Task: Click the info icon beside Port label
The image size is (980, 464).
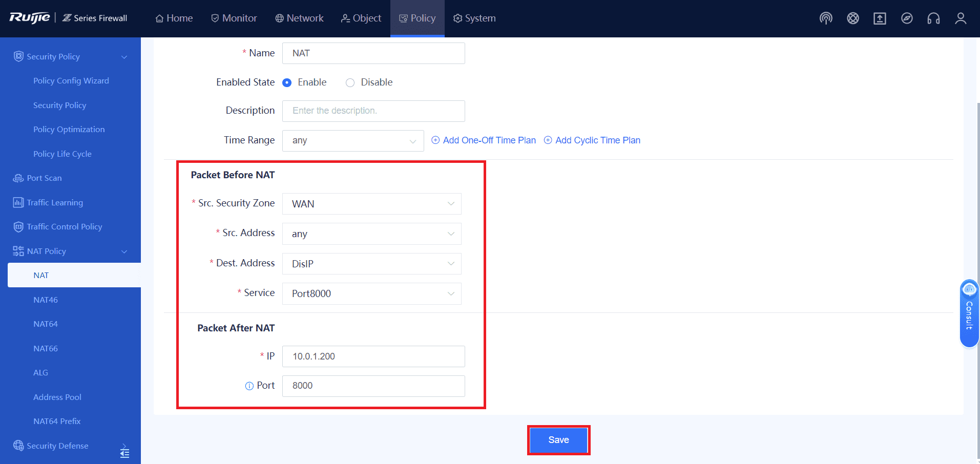Action: pyautogui.click(x=249, y=386)
